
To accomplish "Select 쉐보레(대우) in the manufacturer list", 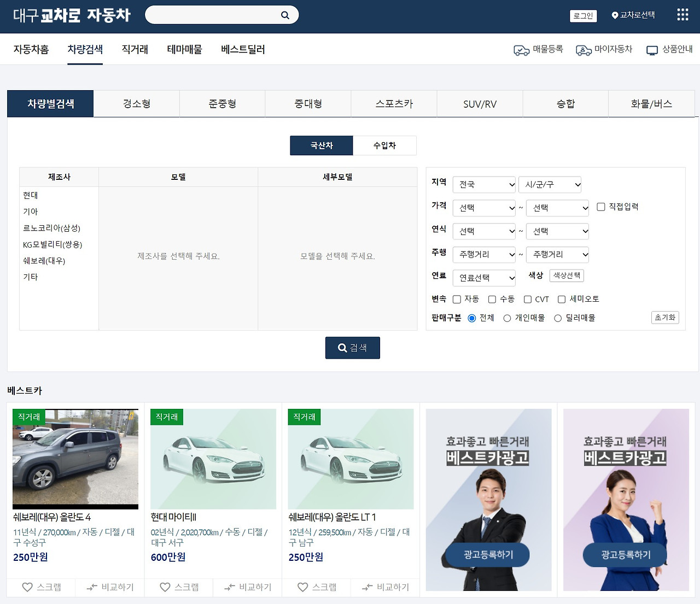I will click(44, 261).
